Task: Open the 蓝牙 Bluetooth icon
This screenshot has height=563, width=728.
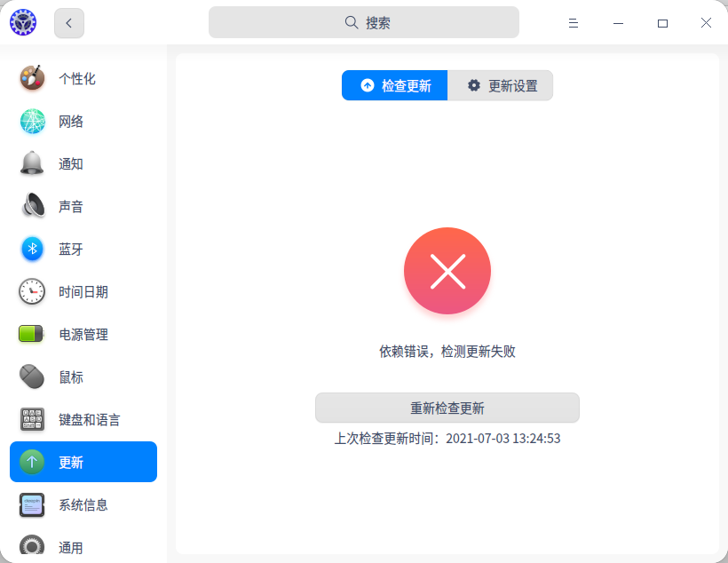Action: point(32,249)
